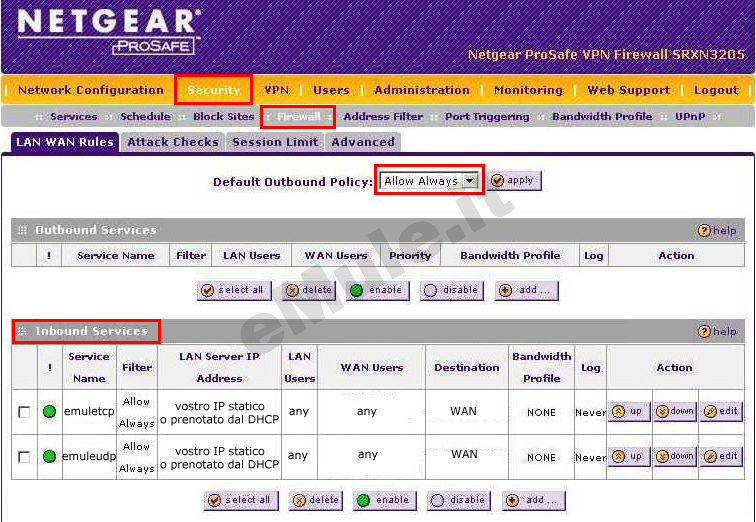Go to the Firewall submenu

pyautogui.click(x=299, y=117)
